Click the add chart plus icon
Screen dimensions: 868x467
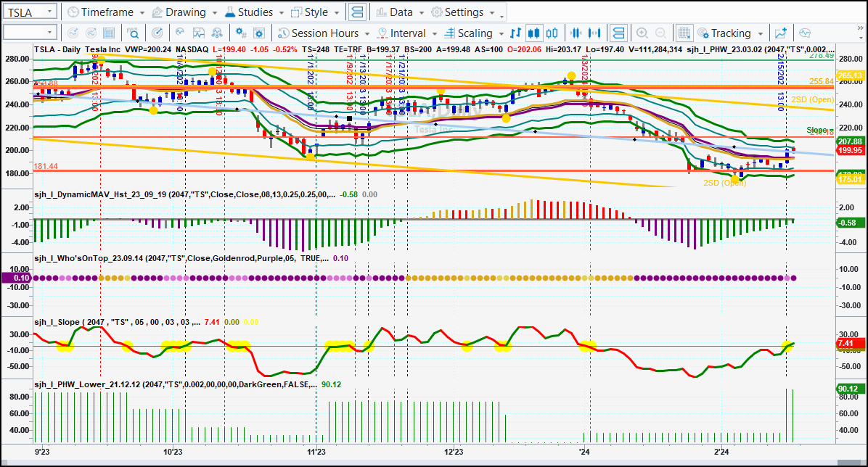click(x=781, y=33)
